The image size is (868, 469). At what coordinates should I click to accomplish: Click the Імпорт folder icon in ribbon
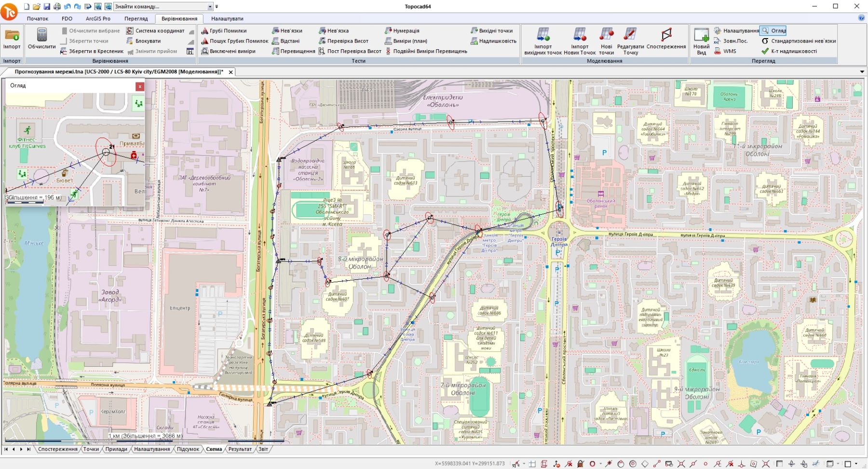tap(12, 39)
